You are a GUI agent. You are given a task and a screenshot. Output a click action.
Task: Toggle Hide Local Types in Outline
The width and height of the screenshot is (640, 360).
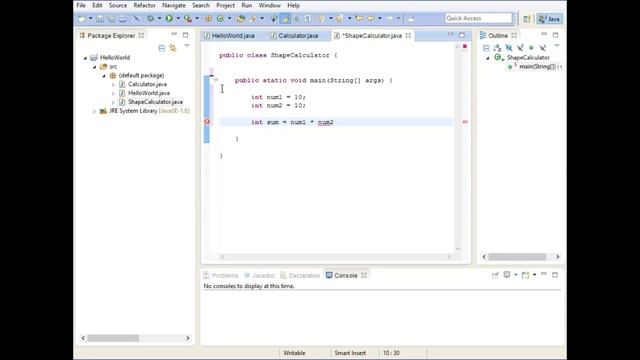click(x=542, y=48)
